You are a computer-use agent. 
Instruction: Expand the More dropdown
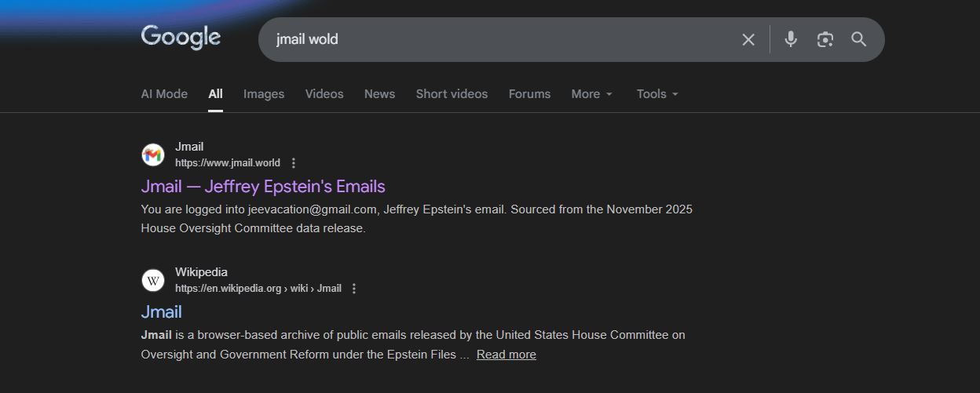click(x=591, y=94)
